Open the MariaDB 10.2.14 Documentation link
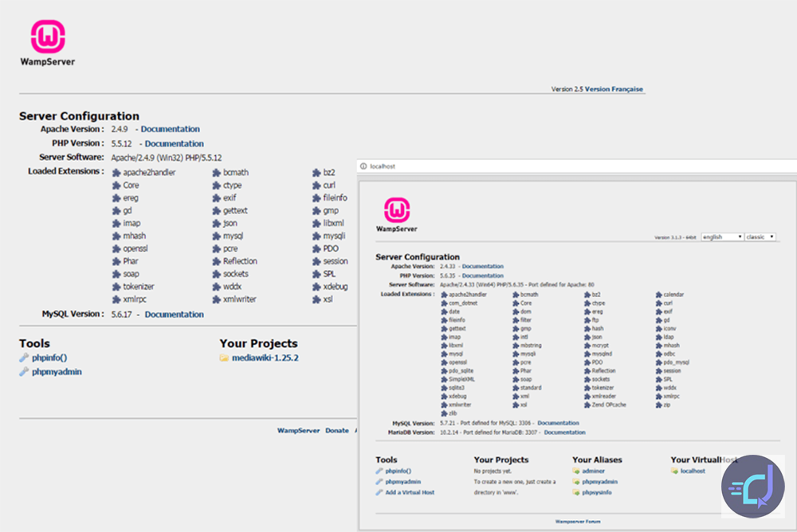797x532 pixels. (x=565, y=432)
